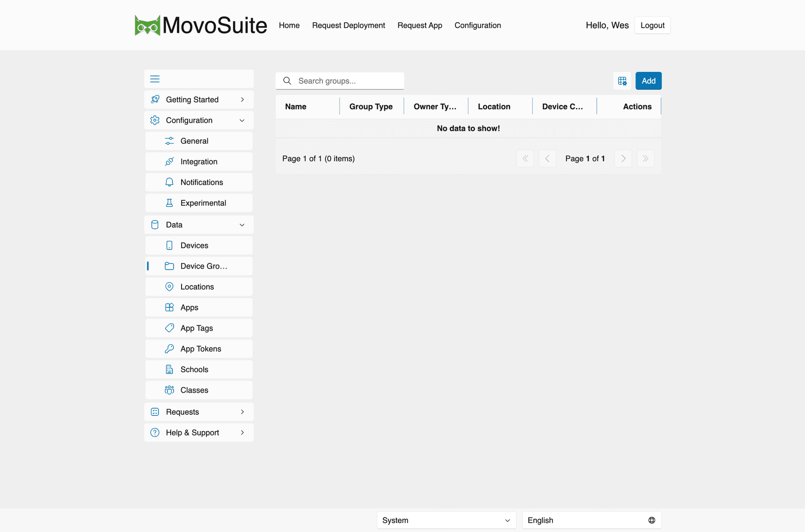Screen dimensions: 805x532
Task: Click the Search groups input field
Action: (x=340, y=81)
